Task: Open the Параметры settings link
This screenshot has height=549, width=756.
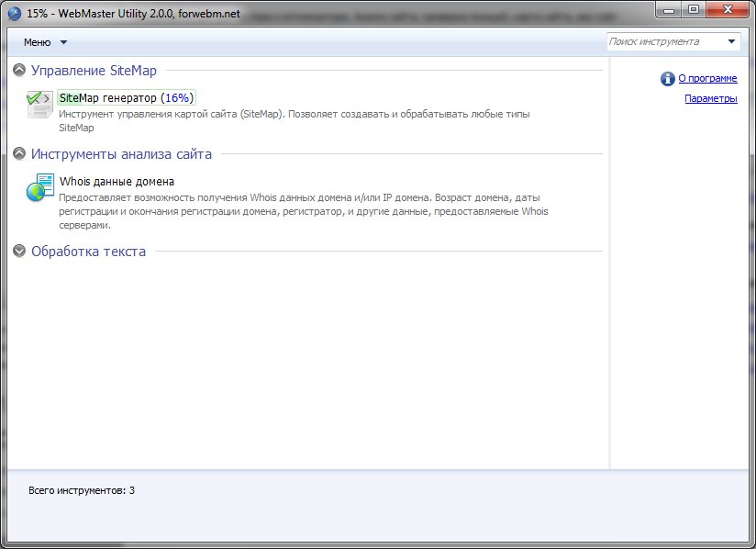Action: coord(710,99)
